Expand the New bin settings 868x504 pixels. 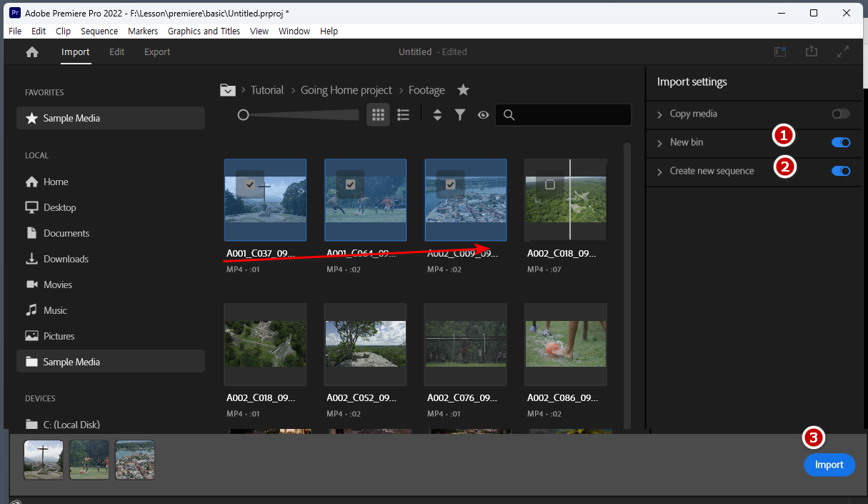(659, 143)
